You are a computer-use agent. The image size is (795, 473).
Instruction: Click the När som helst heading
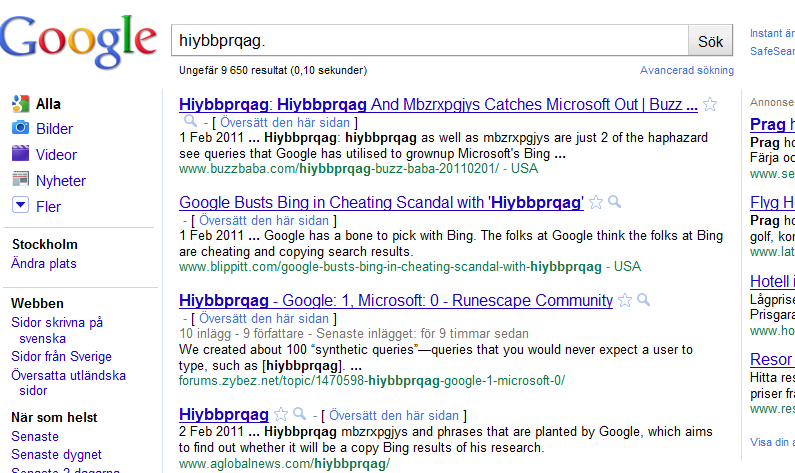point(54,417)
